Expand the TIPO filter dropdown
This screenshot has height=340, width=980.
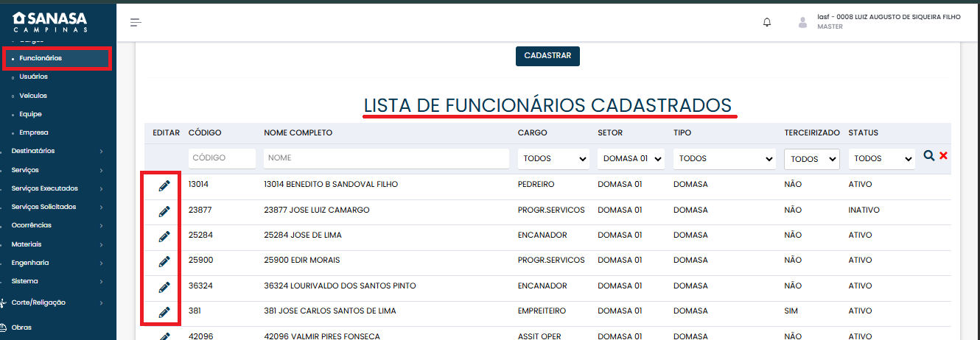(x=724, y=158)
